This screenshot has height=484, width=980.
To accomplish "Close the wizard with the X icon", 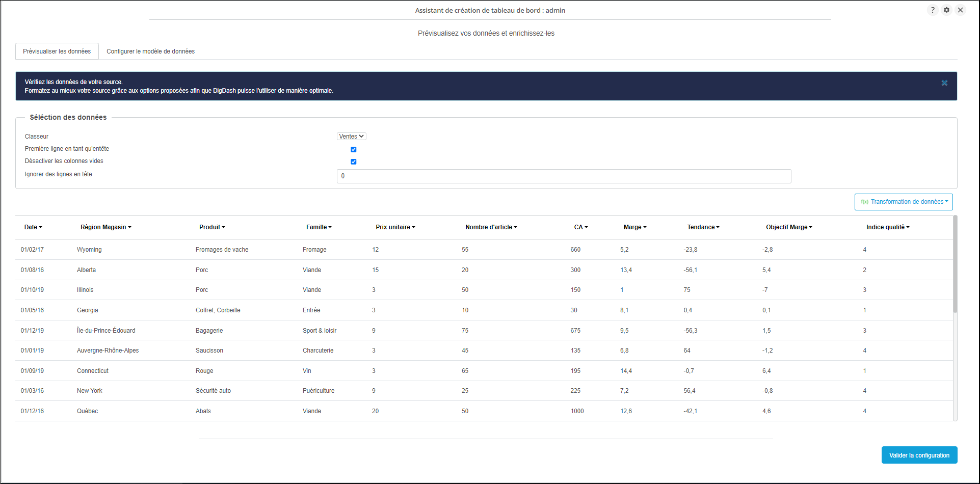I will coord(960,10).
